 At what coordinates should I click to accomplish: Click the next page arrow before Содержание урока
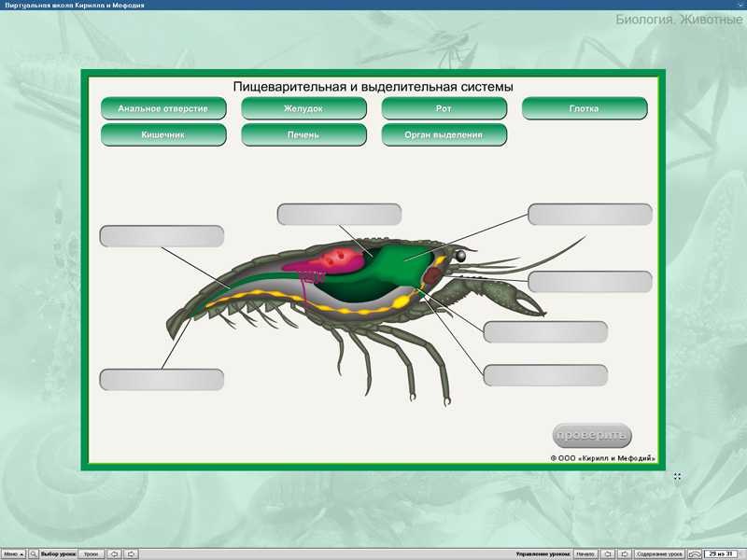click(625, 553)
